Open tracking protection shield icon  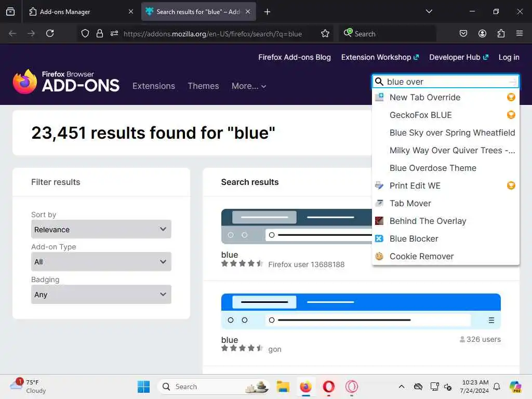tap(85, 33)
